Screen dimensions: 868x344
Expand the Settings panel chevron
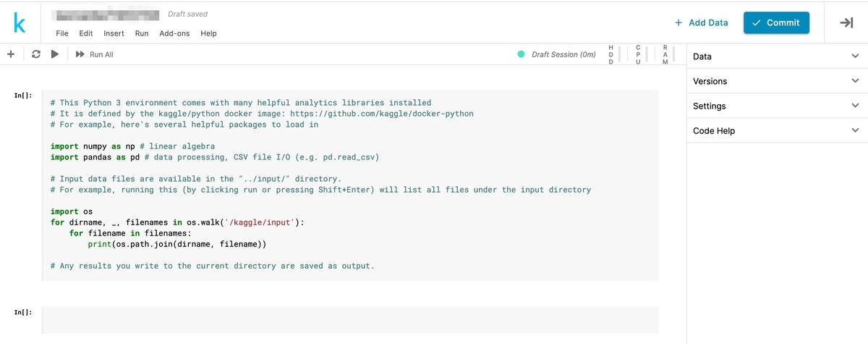[x=856, y=106]
